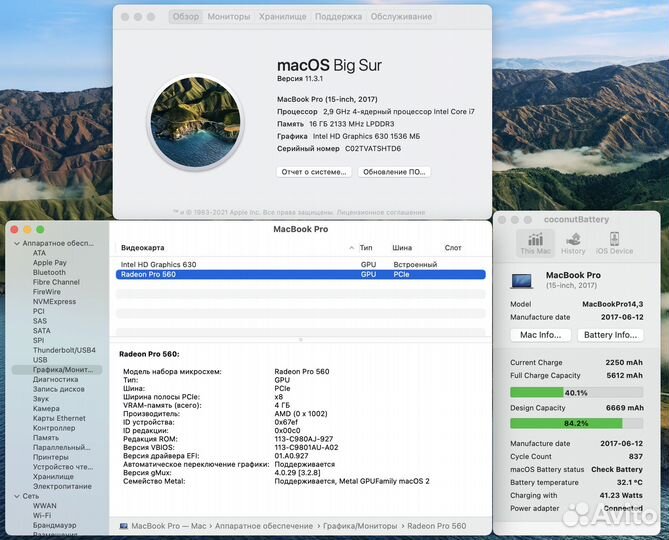
Task: Select Контроллер in the sidebar
Action: pos(54,428)
